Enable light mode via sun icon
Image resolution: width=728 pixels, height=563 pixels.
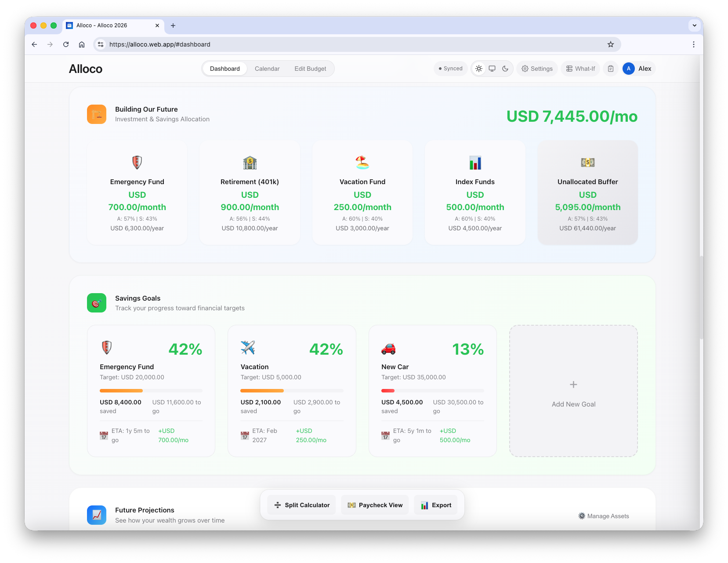pos(479,69)
